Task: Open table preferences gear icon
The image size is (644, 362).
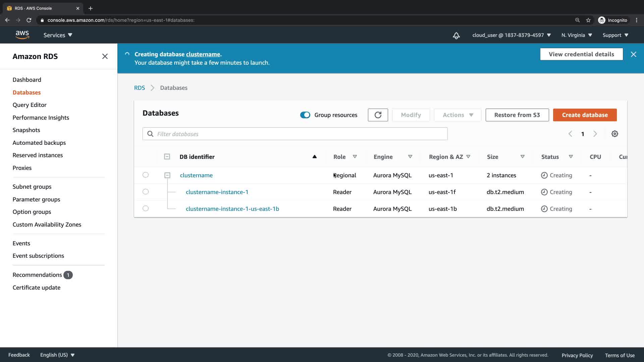Action: coord(614,134)
